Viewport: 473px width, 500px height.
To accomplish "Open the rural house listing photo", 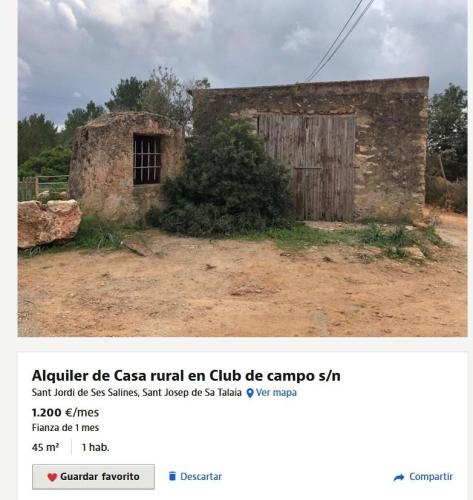I will (x=243, y=168).
